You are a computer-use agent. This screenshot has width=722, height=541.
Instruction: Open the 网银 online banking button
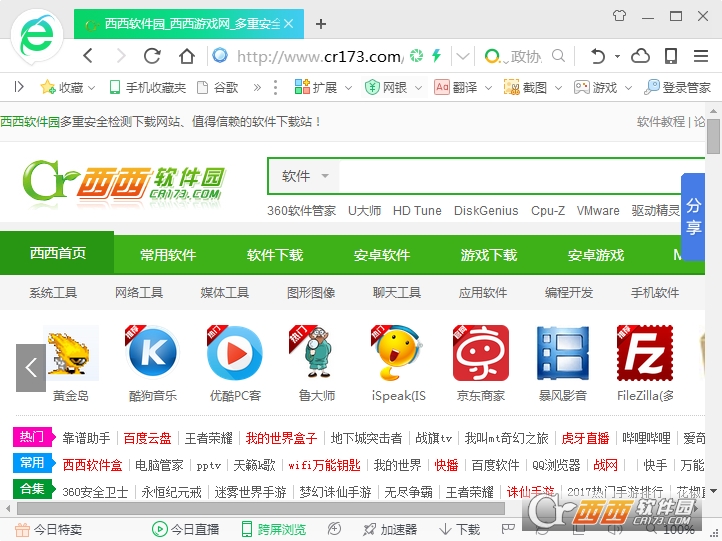pos(386,87)
